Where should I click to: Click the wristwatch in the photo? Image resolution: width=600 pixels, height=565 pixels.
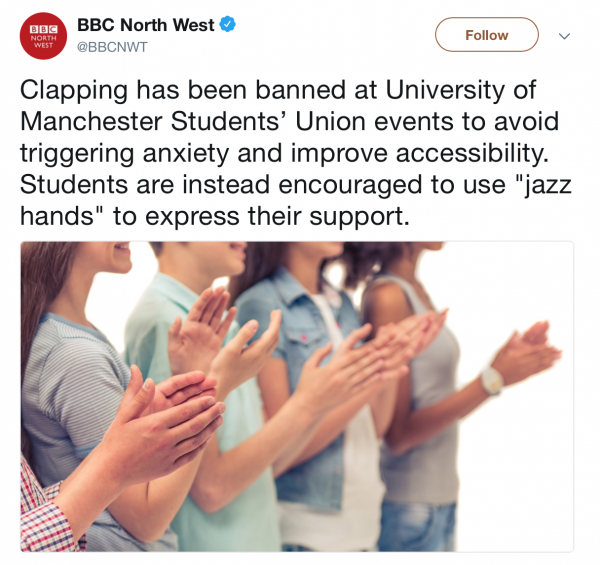pos(492,380)
